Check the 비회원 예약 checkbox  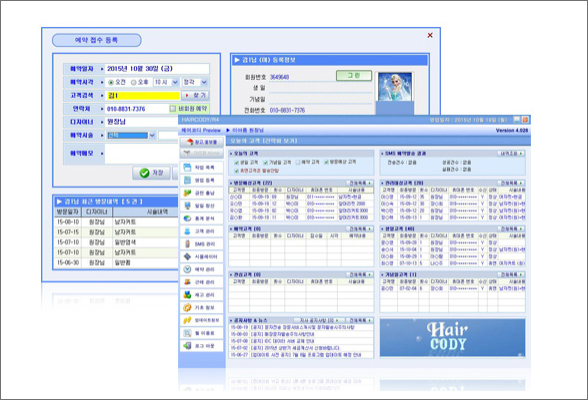tap(172, 109)
